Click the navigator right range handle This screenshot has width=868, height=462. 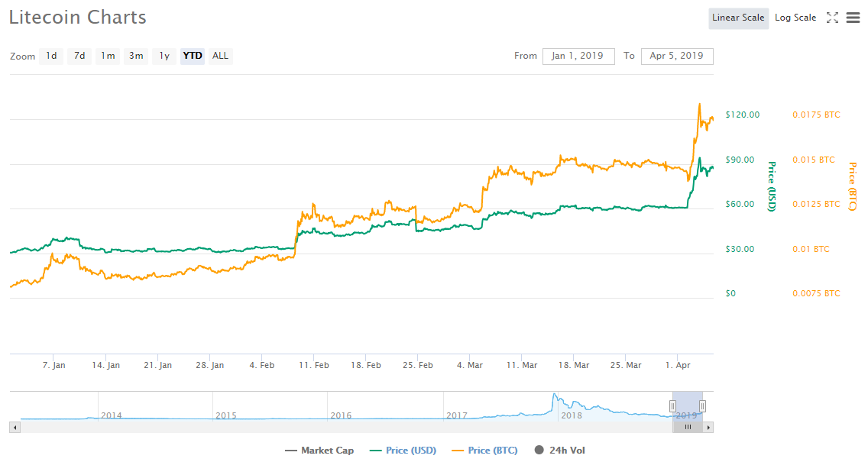tap(702, 405)
